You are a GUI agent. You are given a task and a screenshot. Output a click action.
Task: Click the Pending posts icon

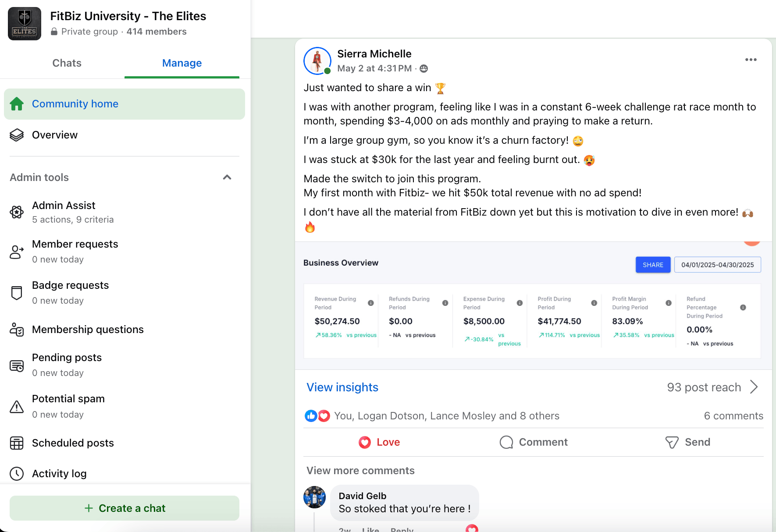17,365
